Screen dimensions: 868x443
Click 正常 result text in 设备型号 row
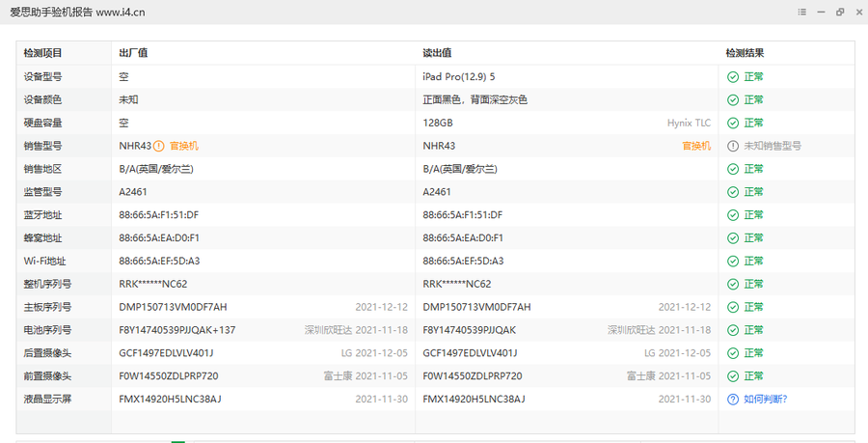point(753,77)
